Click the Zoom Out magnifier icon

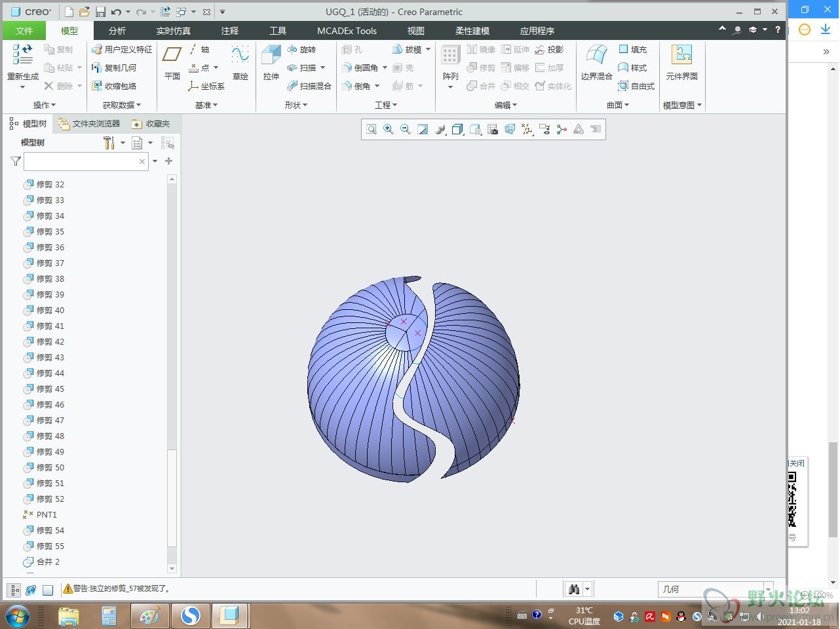tap(406, 130)
